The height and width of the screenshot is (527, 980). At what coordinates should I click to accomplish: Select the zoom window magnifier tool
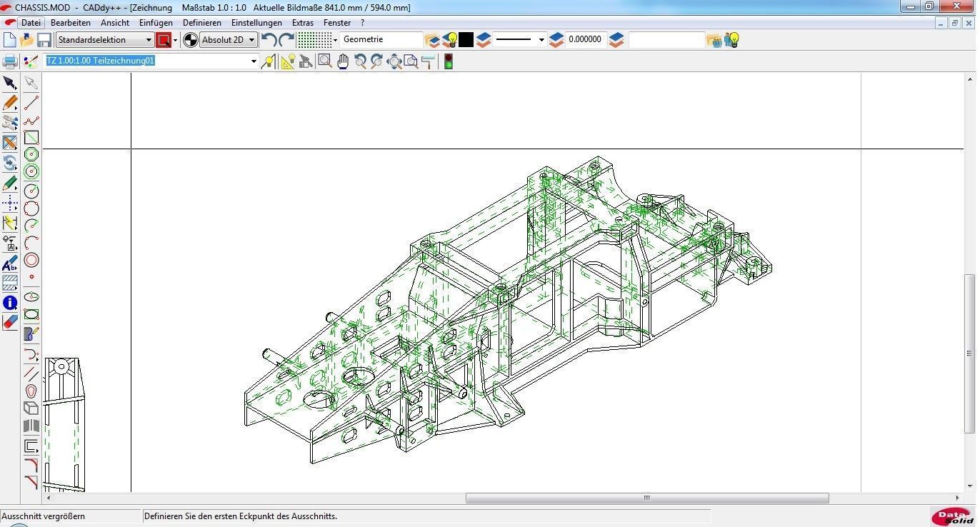[x=325, y=61]
